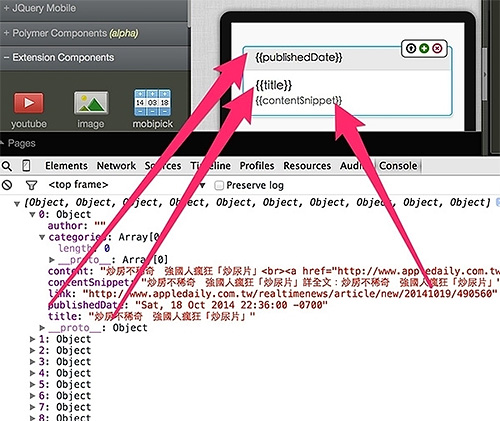Viewport: 500px width, 421px height.
Task: Open the top frame dropdown arrow
Action: [x=202, y=185]
